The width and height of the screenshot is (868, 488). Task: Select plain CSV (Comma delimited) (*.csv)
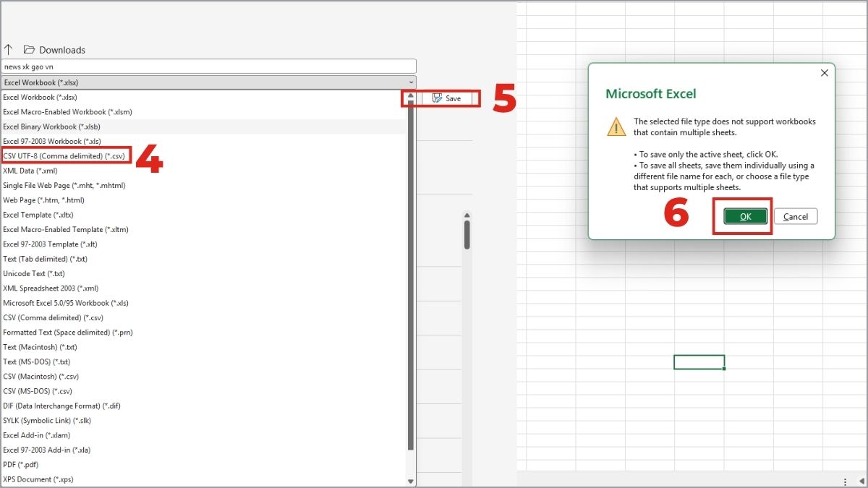203,317
